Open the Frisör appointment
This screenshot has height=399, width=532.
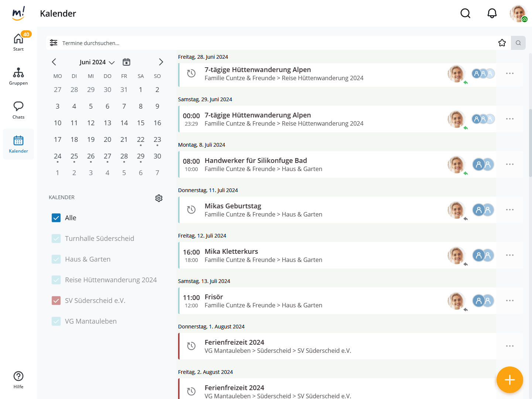coord(214,297)
